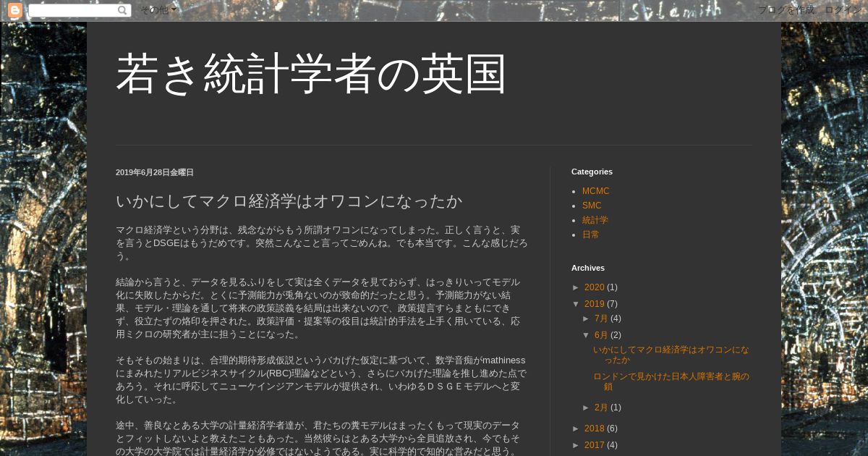Expand the 2月 archive arrow

pos(587,408)
